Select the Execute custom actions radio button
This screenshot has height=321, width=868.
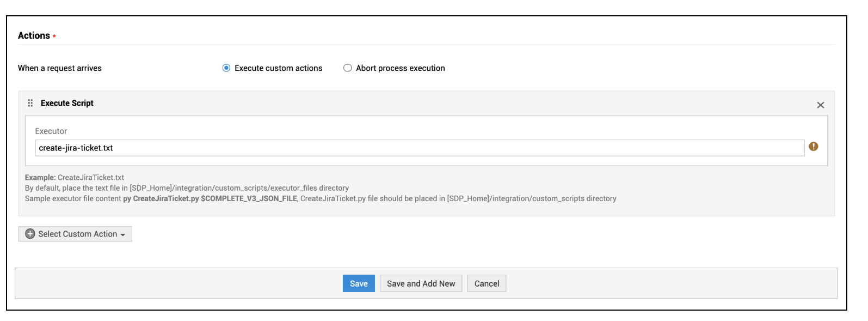point(226,68)
